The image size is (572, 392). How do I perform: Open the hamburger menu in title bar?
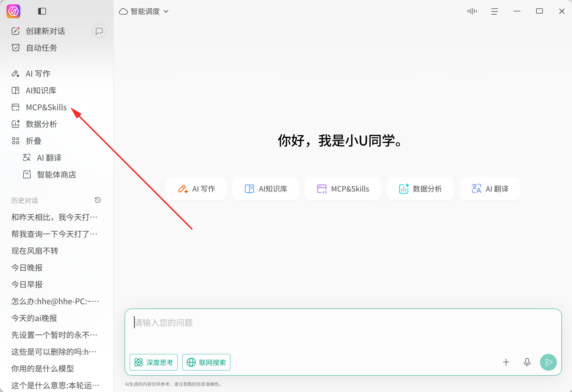(495, 11)
